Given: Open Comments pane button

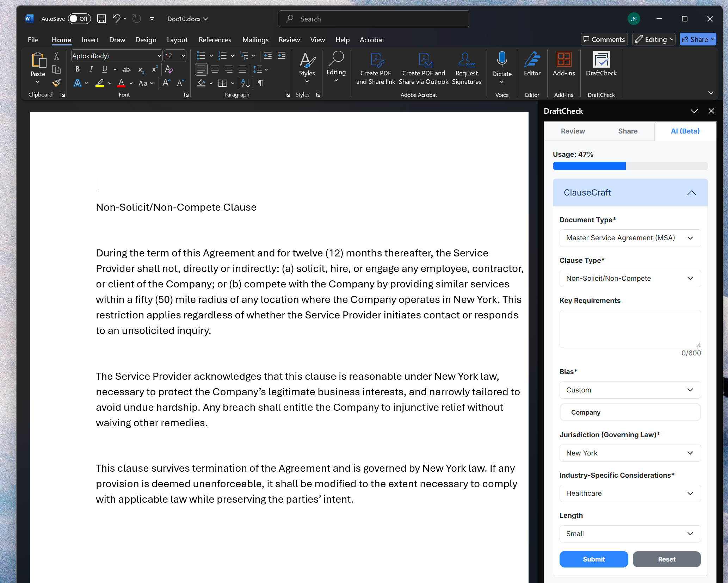Looking at the screenshot, I should click(x=604, y=39).
